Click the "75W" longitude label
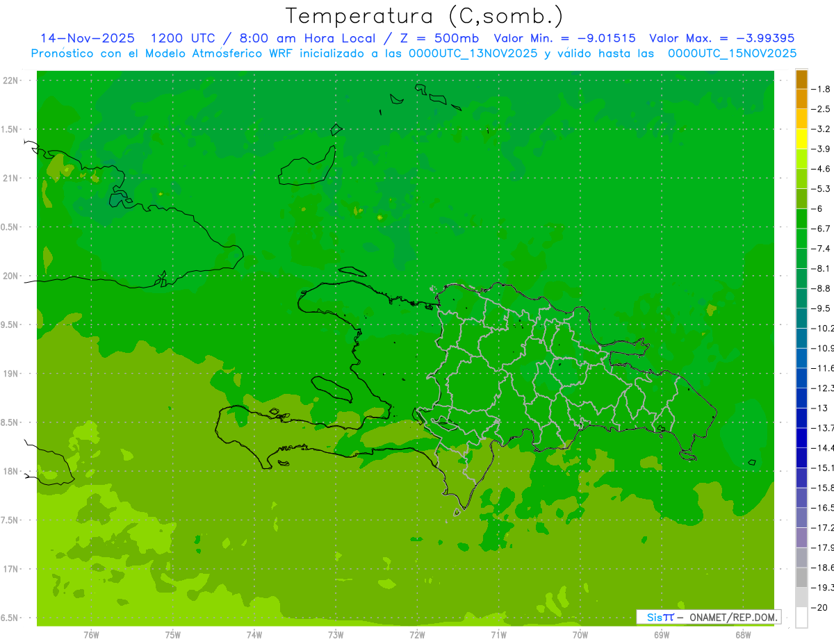The height and width of the screenshot is (644, 834). (x=173, y=635)
